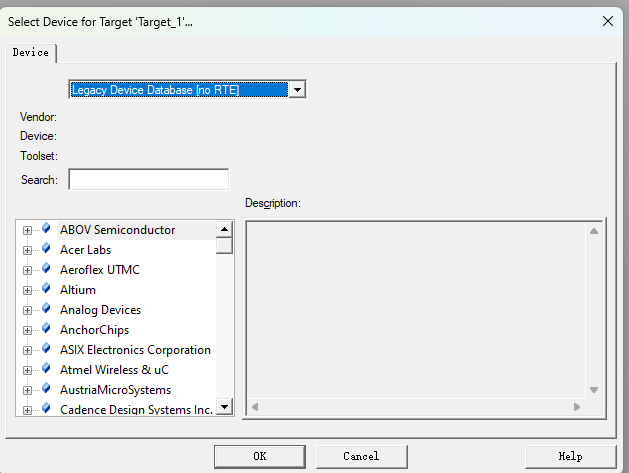Select the Atmel Wireless & uC entry
This screenshot has height=473, width=629.
[x=114, y=370]
